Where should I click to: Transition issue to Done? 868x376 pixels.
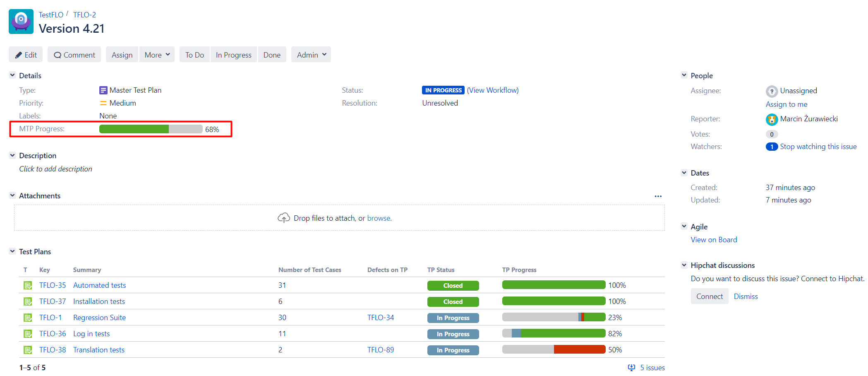[272, 54]
